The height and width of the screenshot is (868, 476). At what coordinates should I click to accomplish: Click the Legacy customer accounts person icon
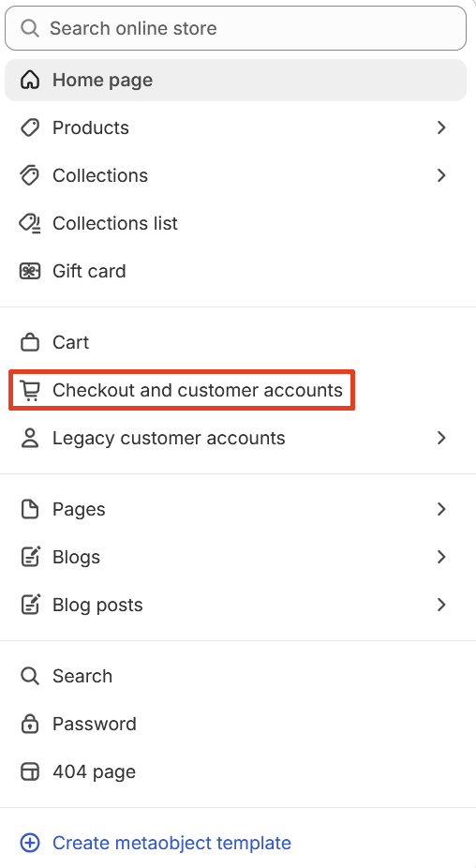point(30,438)
